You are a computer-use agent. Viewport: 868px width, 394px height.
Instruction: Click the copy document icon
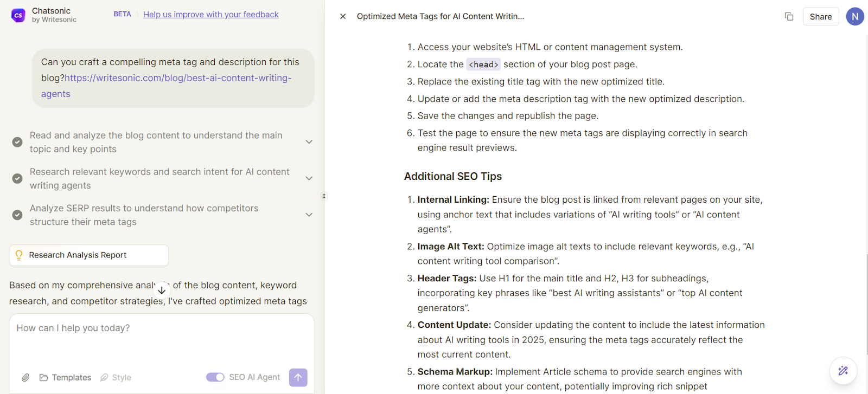pyautogui.click(x=789, y=17)
